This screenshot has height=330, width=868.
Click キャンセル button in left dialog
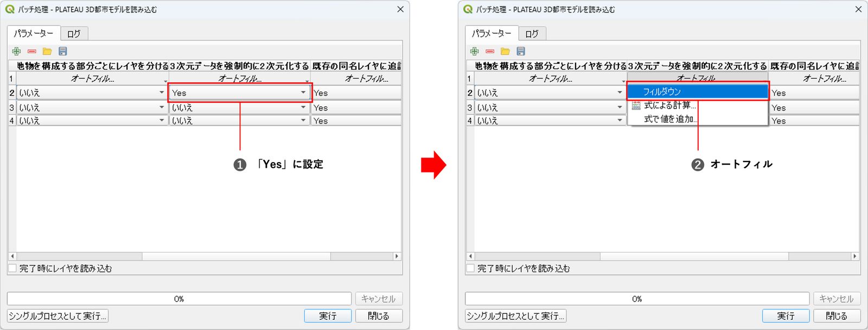(379, 299)
